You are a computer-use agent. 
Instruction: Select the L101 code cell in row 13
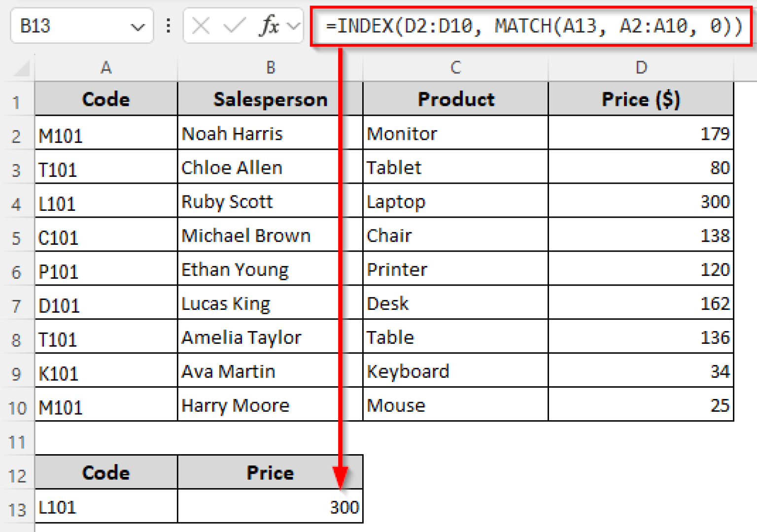[105, 506]
